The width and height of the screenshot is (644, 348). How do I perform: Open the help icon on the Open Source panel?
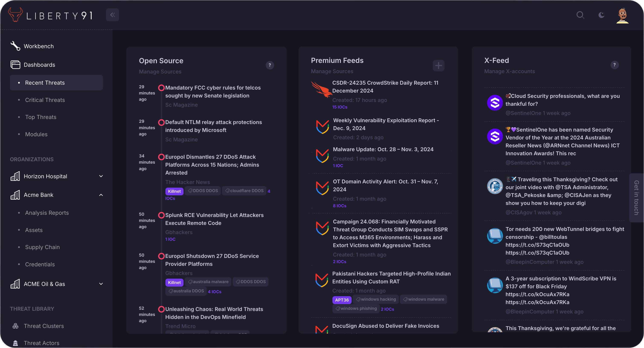[270, 65]
